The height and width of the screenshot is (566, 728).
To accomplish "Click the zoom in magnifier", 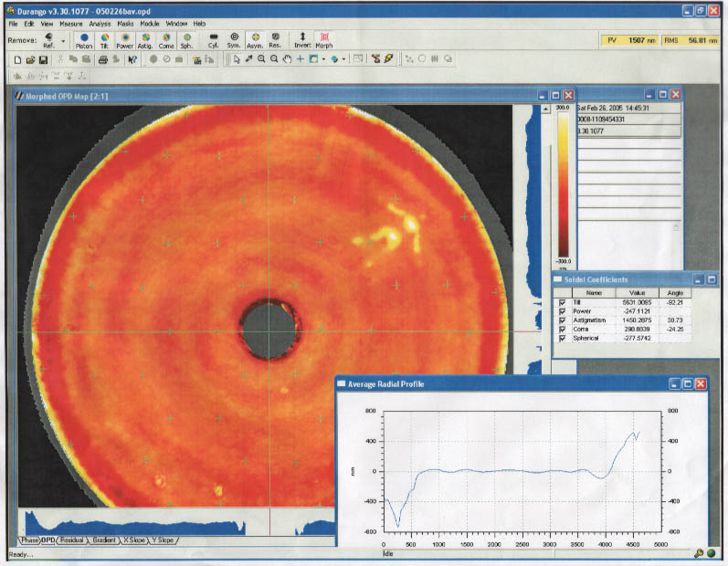I will coord(261,59).
